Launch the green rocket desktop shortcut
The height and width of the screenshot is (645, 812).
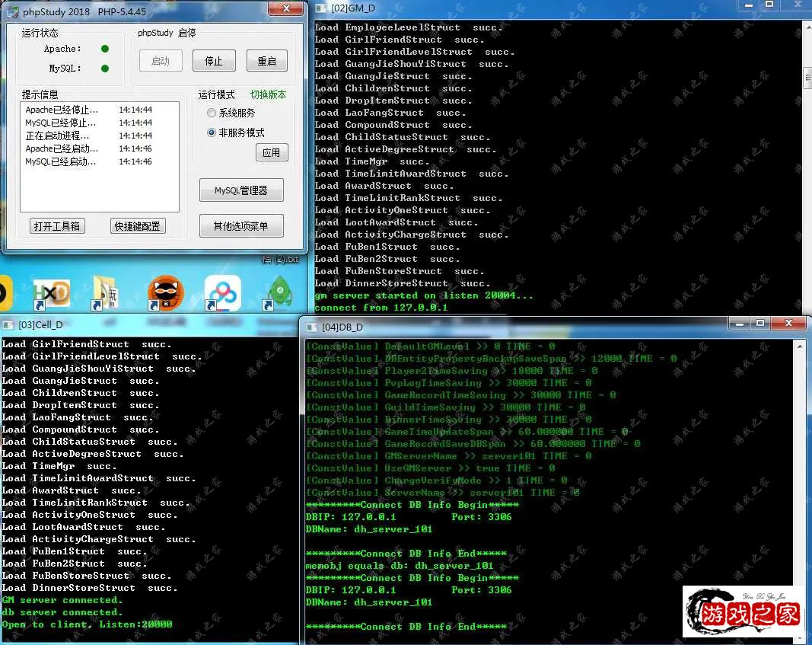point(279,292)
